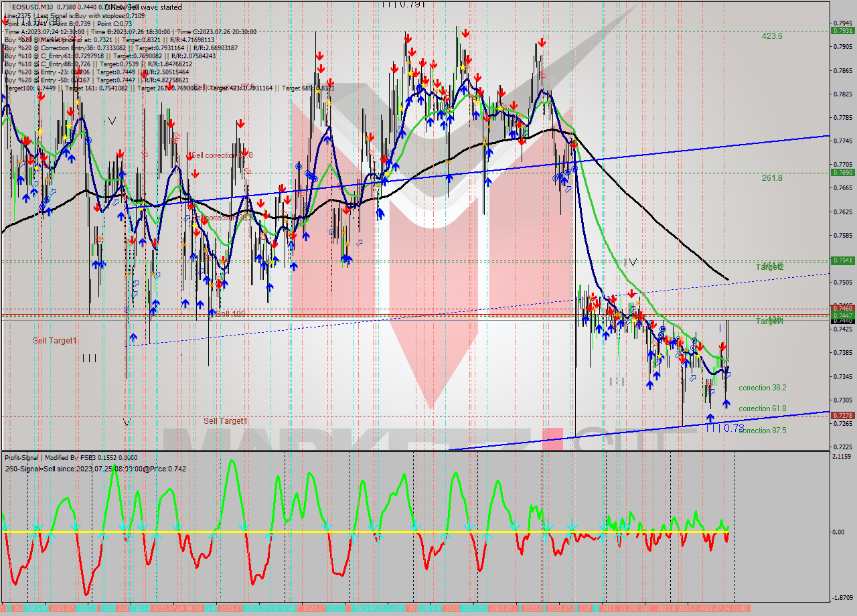The image size is (857, 616).
Task: Select the red 'Sell 100' label
Action: pos(230,313)
